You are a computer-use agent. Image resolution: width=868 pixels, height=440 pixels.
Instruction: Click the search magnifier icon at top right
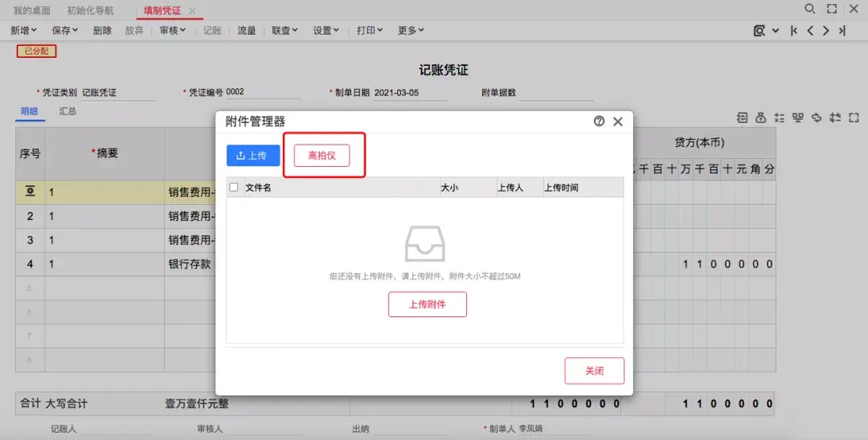(x=810, y=9)
